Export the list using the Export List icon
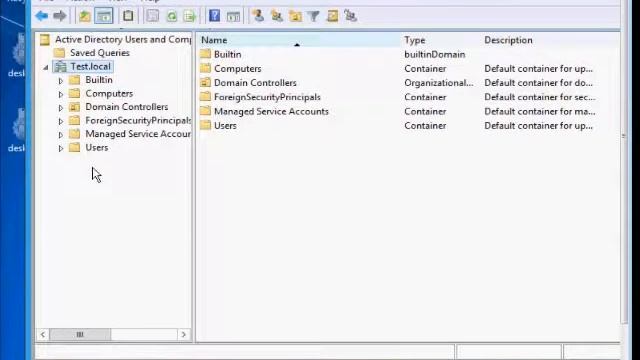The image size is (640, 360). [x=190, y=16]
